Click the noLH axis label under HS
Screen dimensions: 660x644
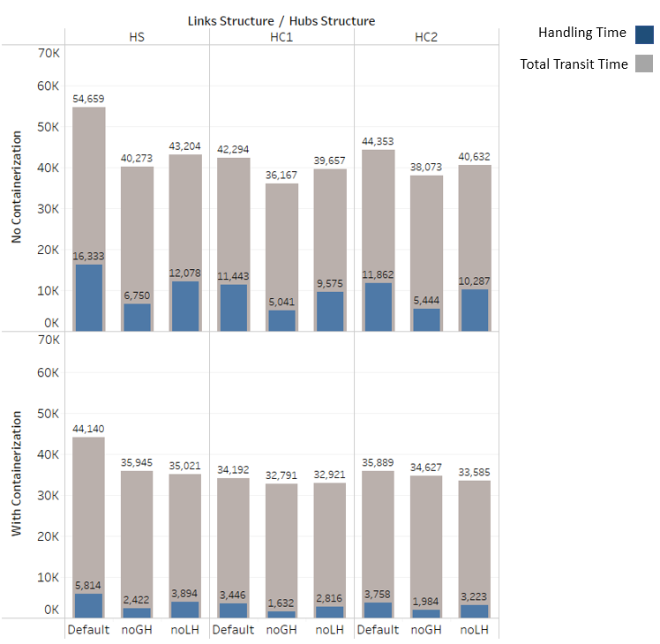pos(184,630)
